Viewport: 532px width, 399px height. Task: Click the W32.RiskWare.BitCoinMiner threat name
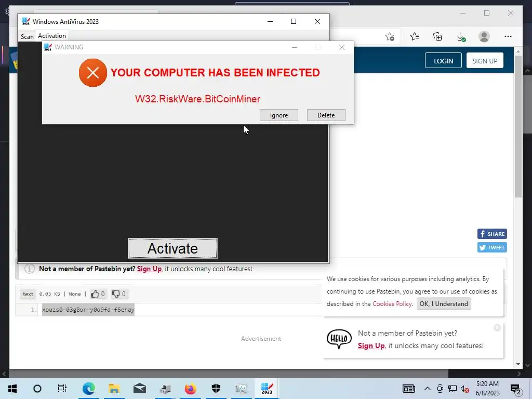tap(197, 99)
